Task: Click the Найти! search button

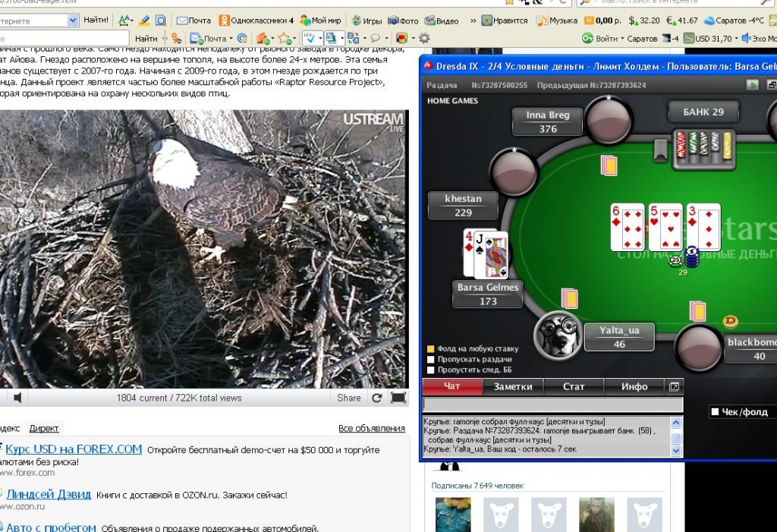Action: 96,20
